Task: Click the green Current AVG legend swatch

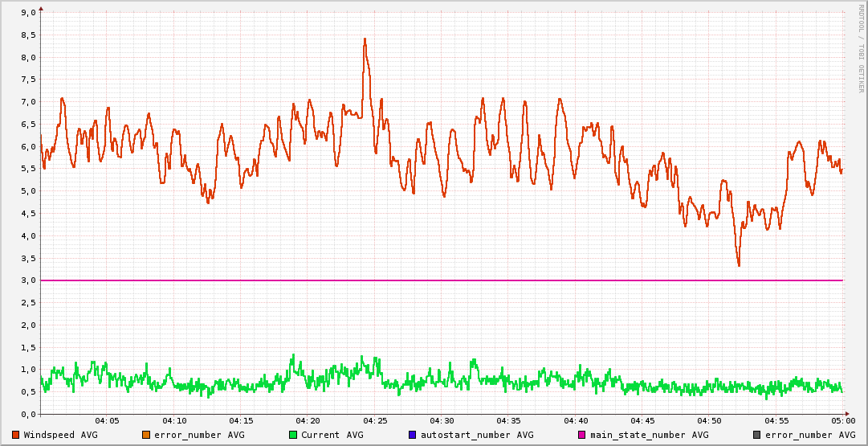Action: click(293, 435)
